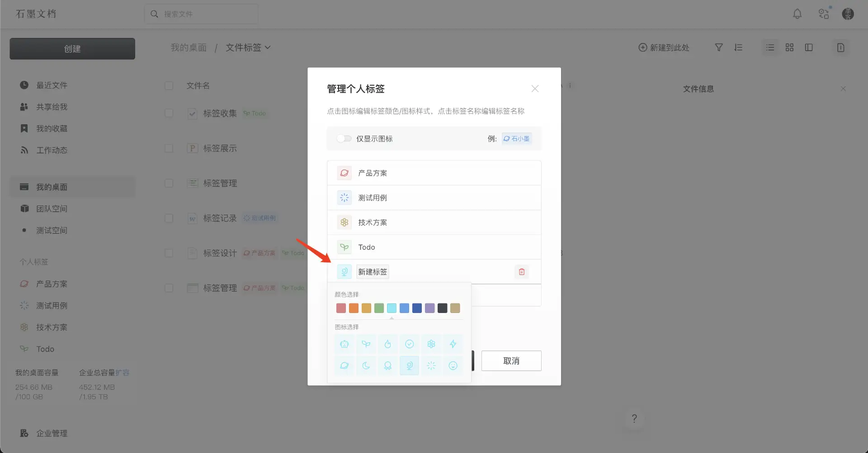Open the sort order menu icon
This screenshot has width=868, height=453.
tap(738, 47)
